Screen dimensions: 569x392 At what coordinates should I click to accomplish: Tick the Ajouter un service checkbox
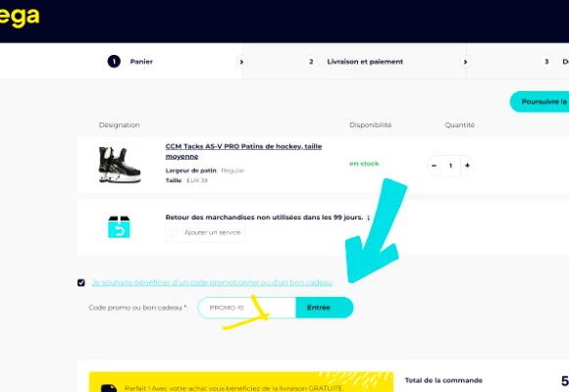(x=174, y=232)
